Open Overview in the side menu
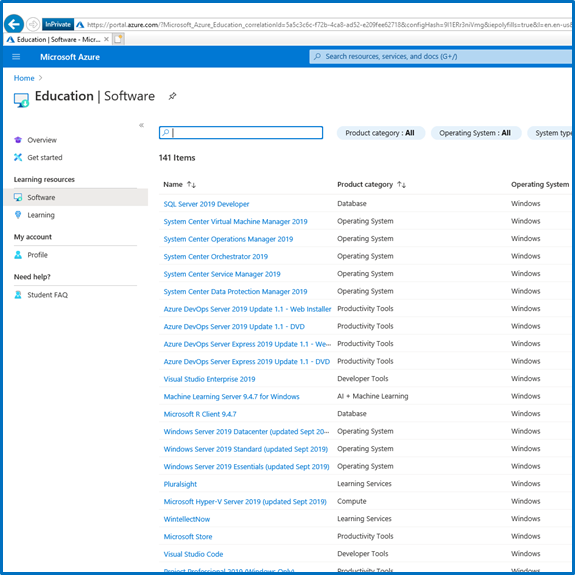575x575 pixels. (42, 140)
